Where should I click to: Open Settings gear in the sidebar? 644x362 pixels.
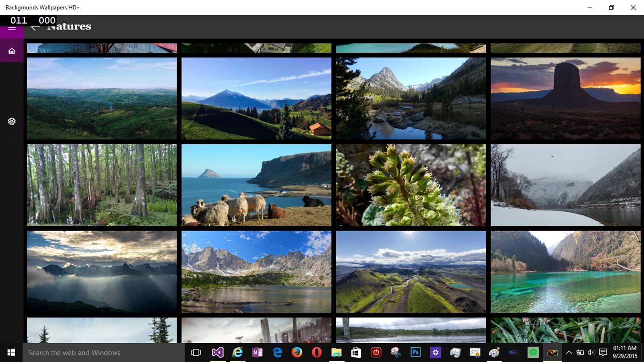tap(12, 121)
